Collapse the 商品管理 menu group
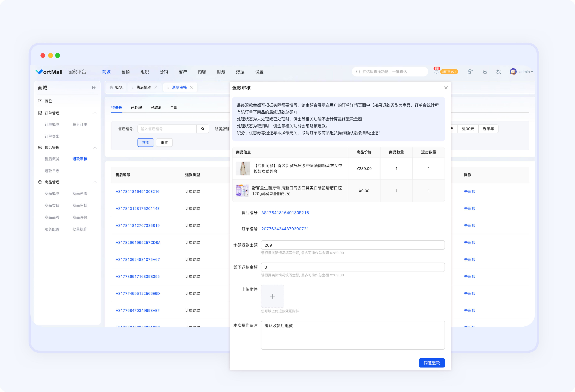Screen dimensions: 575x392 (x=95, y=182)
